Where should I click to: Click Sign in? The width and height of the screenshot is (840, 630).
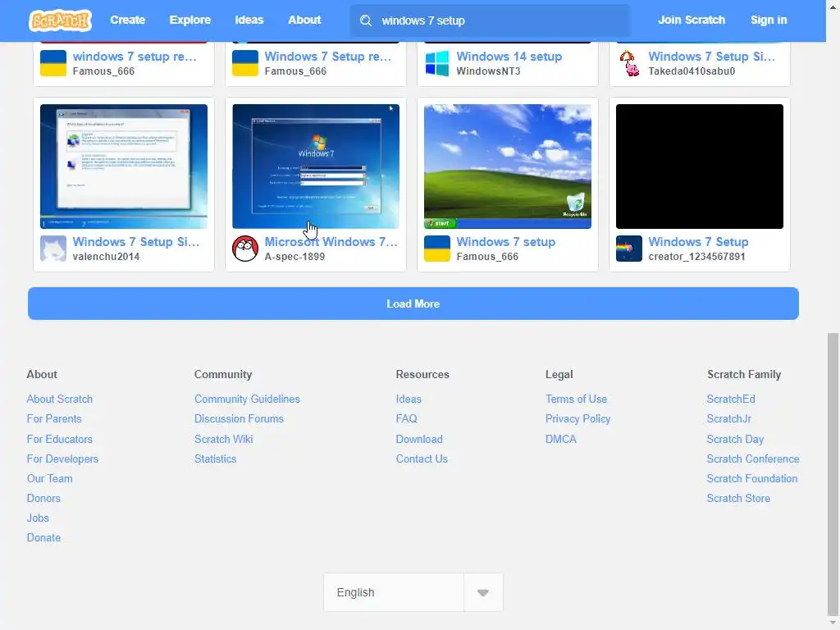coord(768,20)
